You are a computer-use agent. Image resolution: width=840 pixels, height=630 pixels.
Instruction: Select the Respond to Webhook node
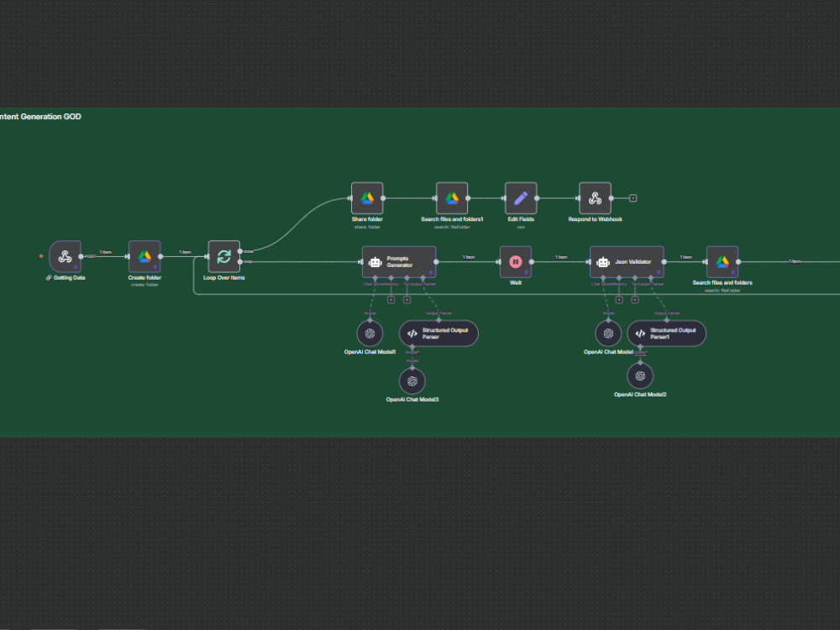click(x=596, y=198)
